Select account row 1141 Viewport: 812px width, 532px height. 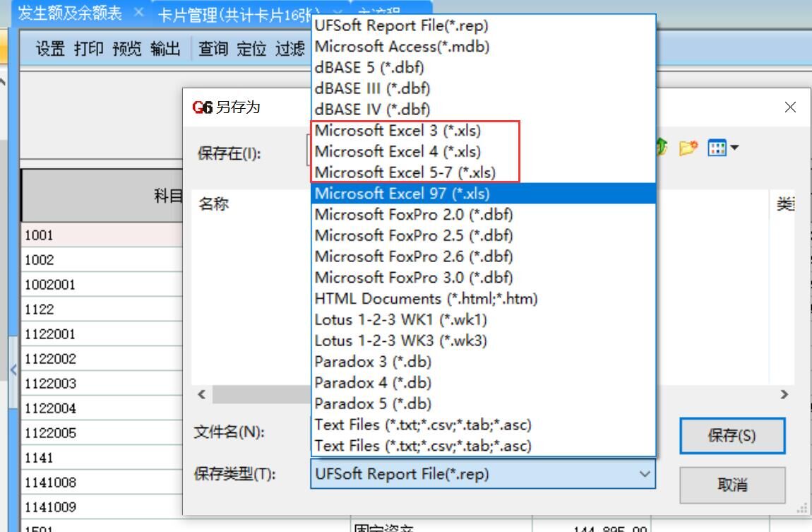(x=102, y=458)
